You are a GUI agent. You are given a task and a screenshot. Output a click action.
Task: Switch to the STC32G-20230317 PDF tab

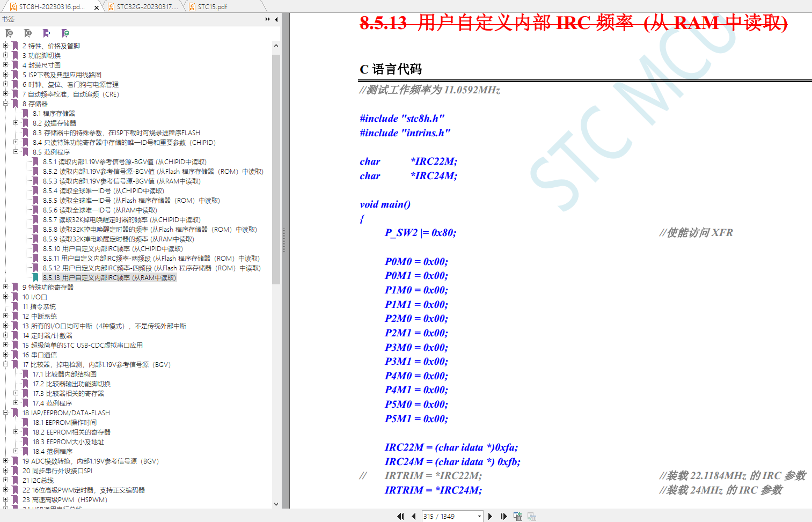pos(143,7)
